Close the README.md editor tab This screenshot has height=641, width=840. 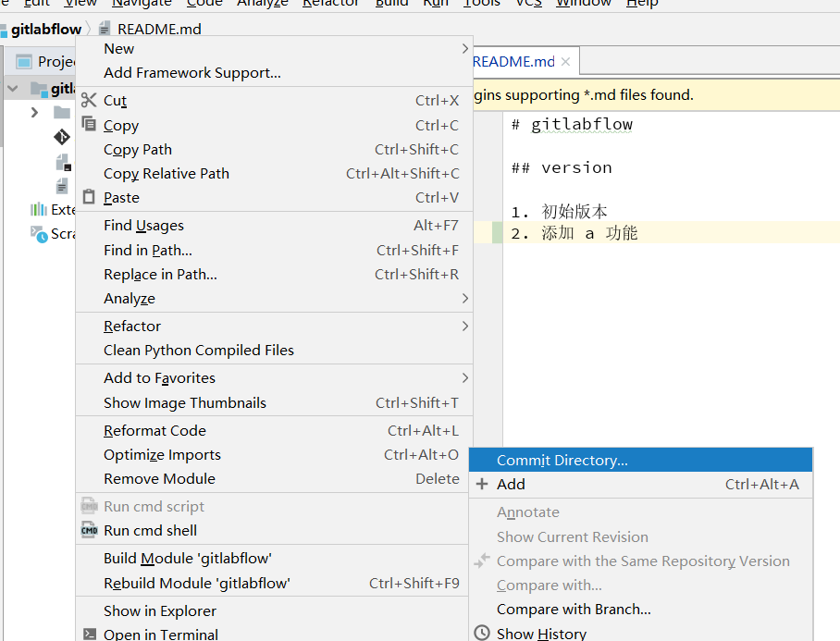(566, 62)
